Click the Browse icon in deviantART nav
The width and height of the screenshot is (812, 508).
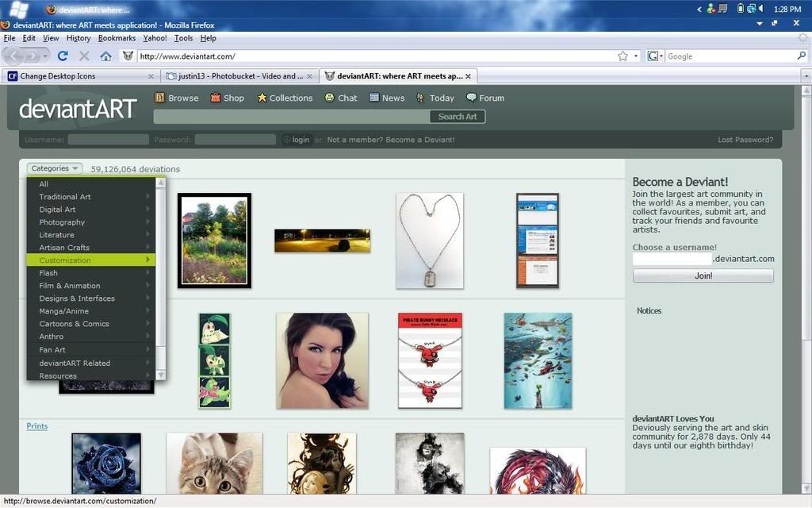pos(159,98)
